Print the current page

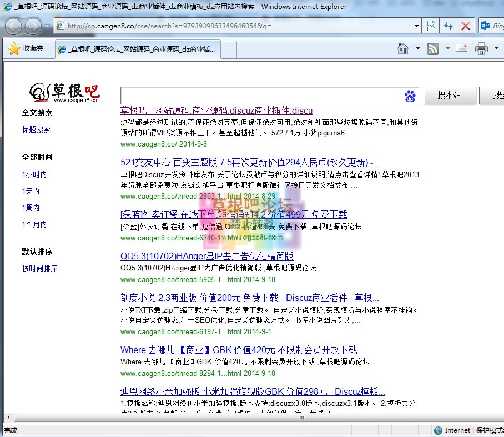point(480,48)
